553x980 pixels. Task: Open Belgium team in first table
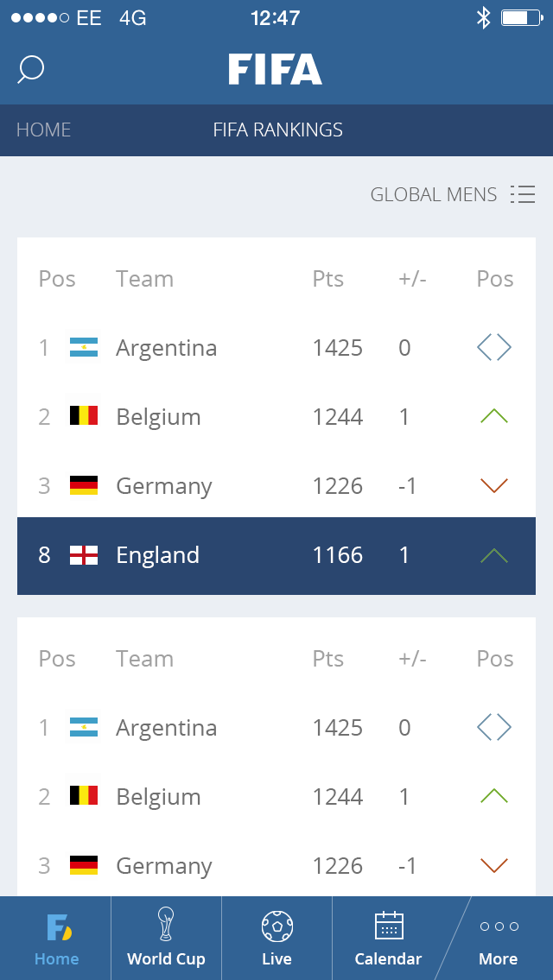coord(158,417)
